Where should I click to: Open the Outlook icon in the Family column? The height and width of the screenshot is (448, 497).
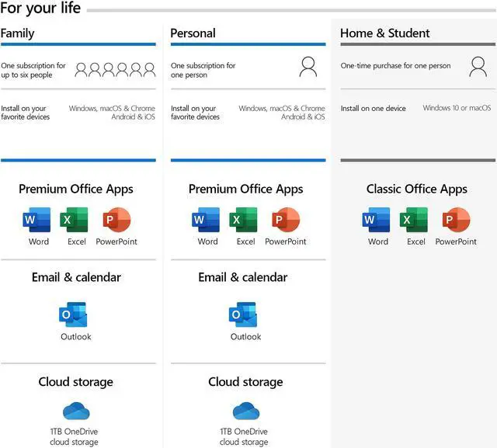(x=75, y=315)
